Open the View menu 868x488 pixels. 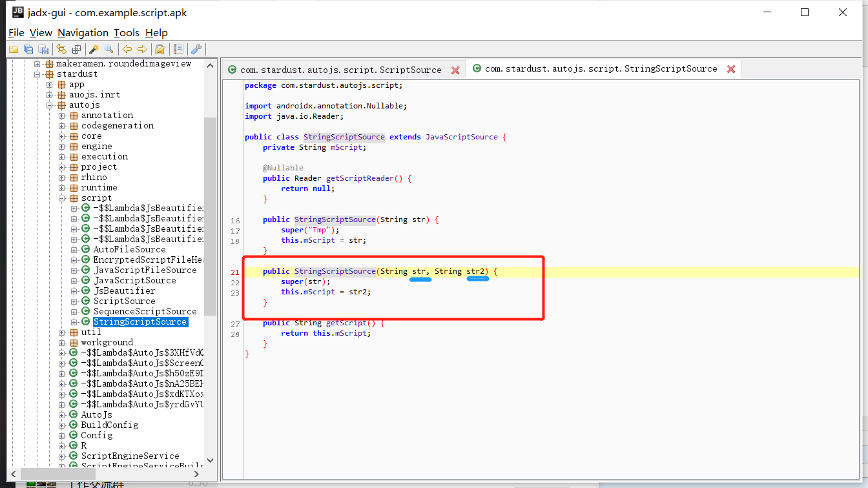[41, 32]
